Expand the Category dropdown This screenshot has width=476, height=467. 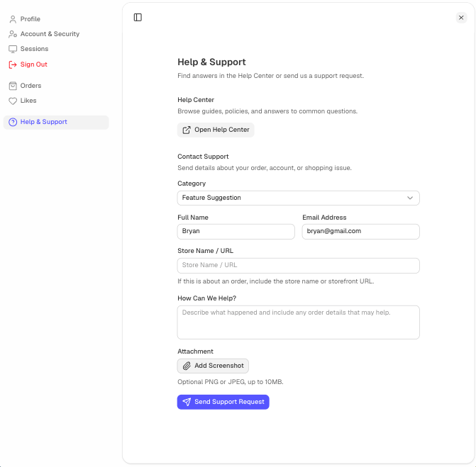click(x=298, y=198)
